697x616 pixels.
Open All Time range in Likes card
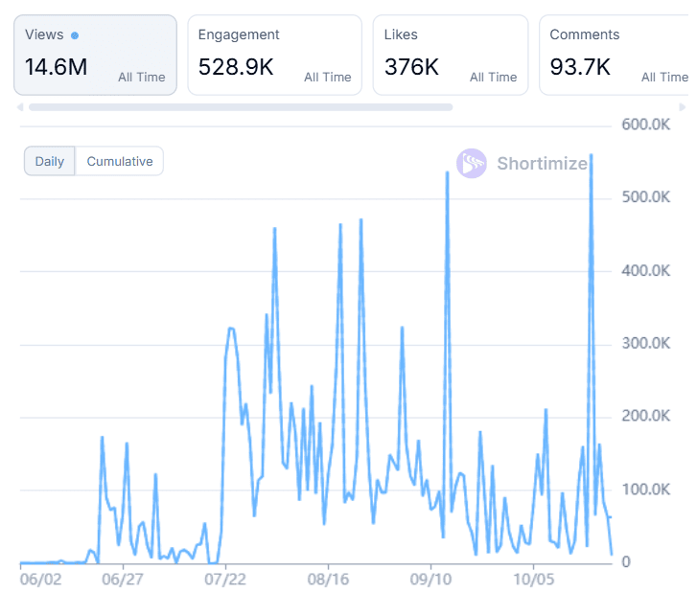(x=493, y=77)
